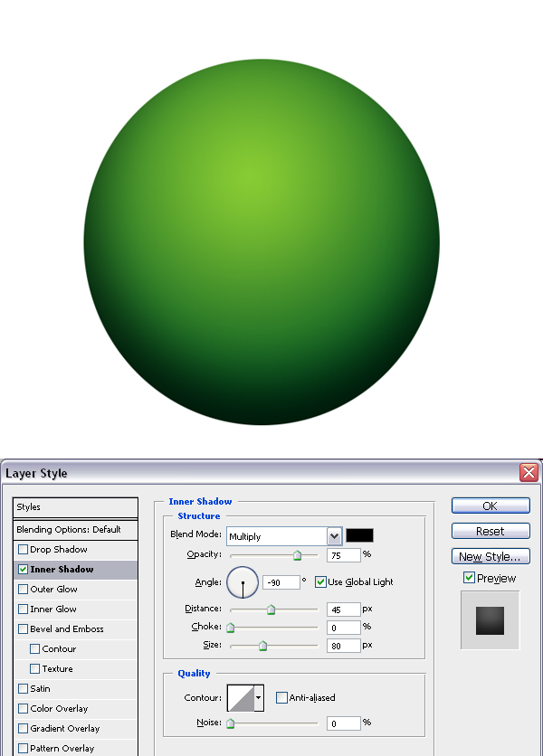Click the angle dial control
The width and height of the screenshot is (543, 756).
(x=243, y=582)
